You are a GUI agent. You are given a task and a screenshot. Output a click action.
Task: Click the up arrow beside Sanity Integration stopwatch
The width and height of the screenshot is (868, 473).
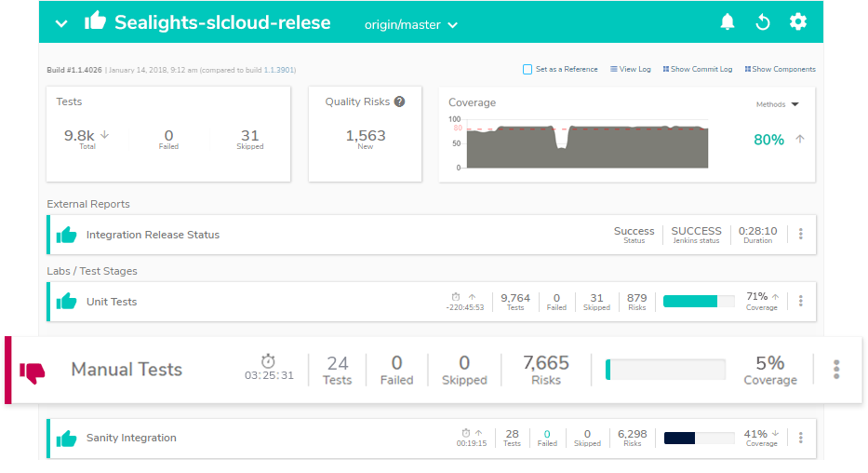click(478, 433)
